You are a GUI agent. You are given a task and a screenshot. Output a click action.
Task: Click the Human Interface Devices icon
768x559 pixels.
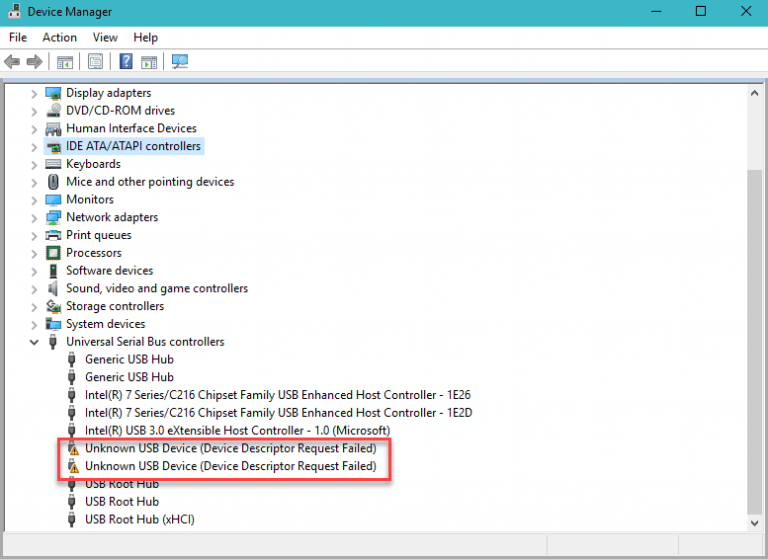coord(53,129)
